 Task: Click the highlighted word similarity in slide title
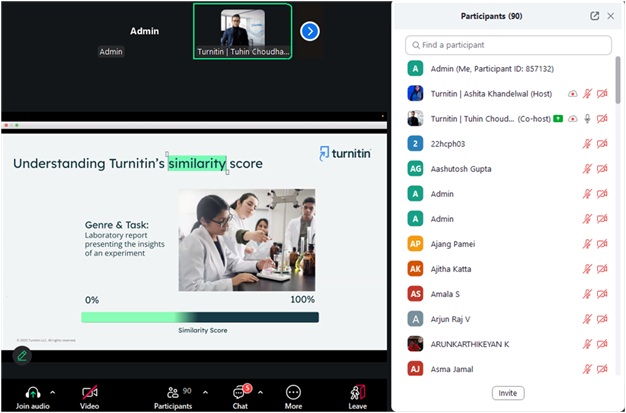click(x=197, y=163)
